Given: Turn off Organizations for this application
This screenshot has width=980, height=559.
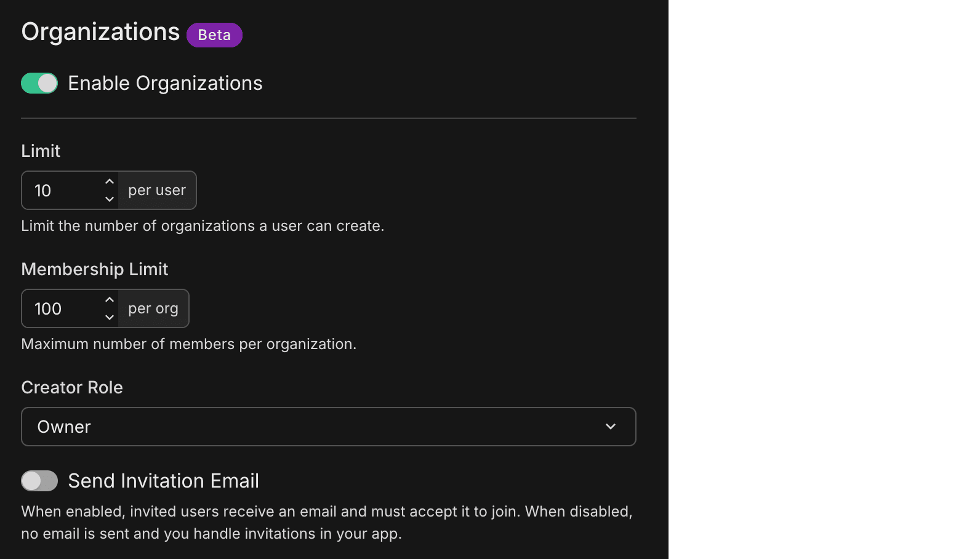Looking at the screenshot, I should [39, 82].
